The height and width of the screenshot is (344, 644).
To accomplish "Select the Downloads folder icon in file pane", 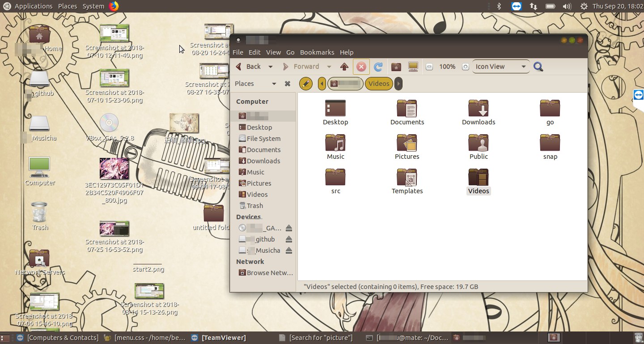I will [479, 108].
